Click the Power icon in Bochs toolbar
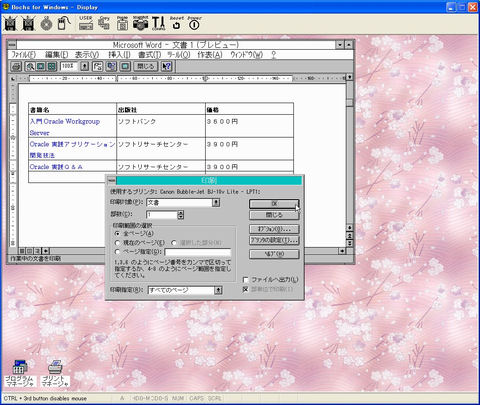480x405 pixels. click(194, 23)
